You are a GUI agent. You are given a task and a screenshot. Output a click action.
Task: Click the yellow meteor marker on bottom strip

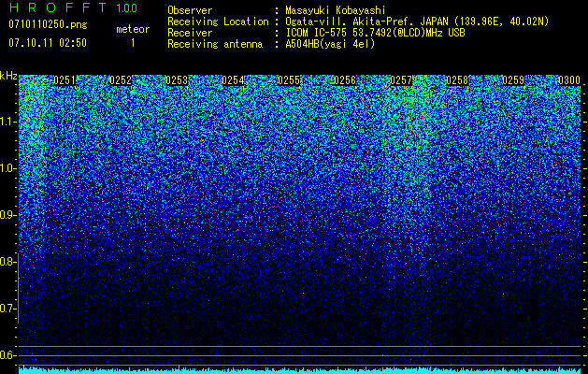tap(24, 369)
